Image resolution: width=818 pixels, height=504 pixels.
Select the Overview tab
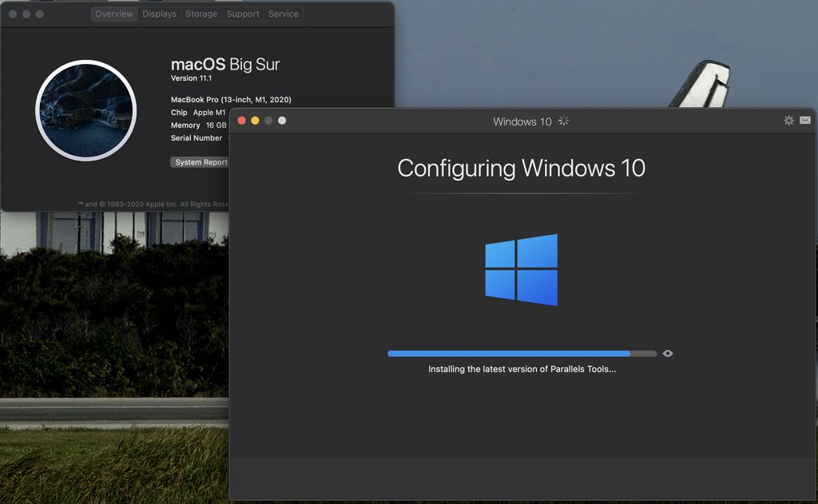[x=114, y=14]
